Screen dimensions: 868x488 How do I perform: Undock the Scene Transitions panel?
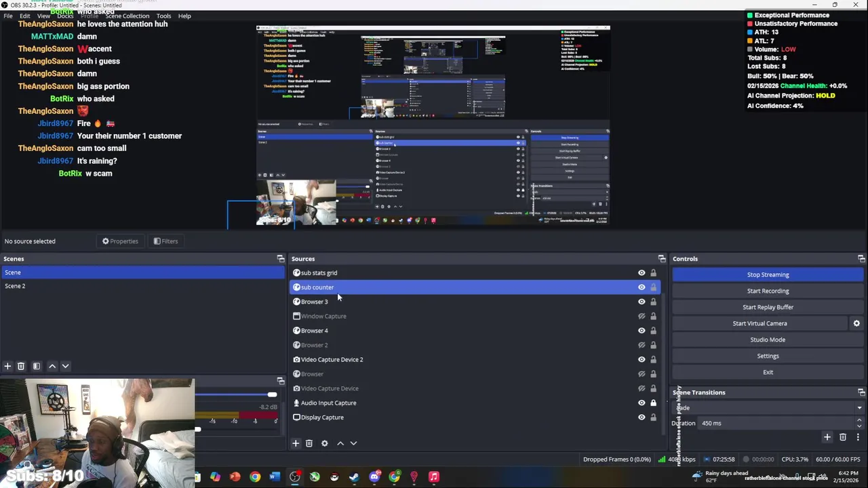coord(861,392)
